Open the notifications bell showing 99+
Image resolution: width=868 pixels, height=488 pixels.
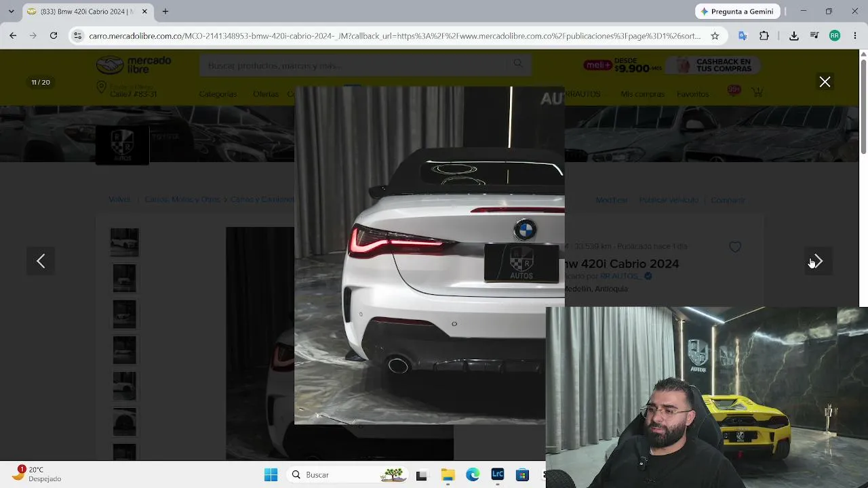(734, 90)
